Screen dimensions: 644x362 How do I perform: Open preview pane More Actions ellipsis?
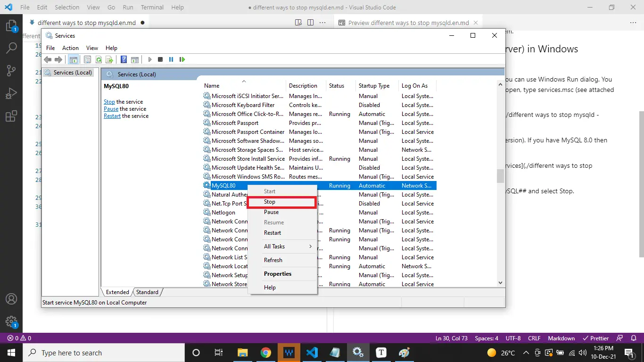click(x=633, y=23)
